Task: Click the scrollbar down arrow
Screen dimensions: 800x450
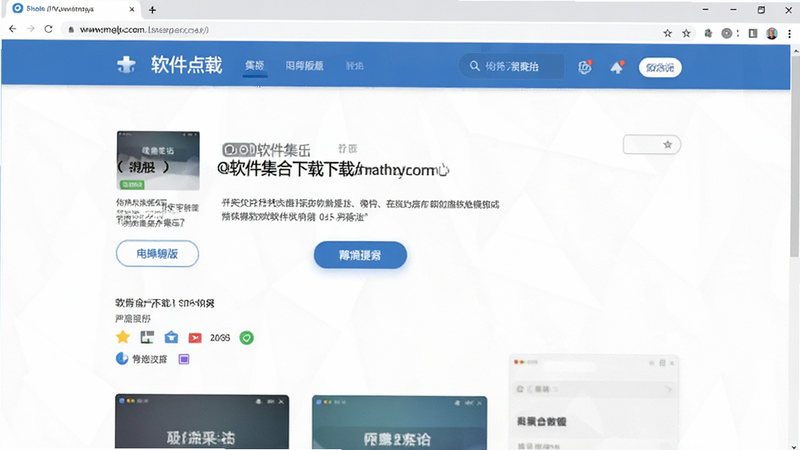Action: click(x=795, y=446)
